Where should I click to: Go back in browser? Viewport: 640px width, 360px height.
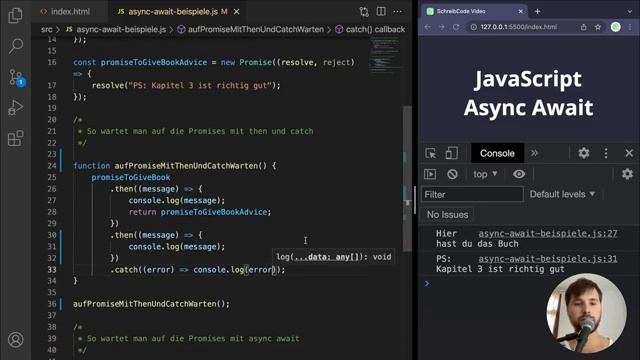[x=427, y=27]
